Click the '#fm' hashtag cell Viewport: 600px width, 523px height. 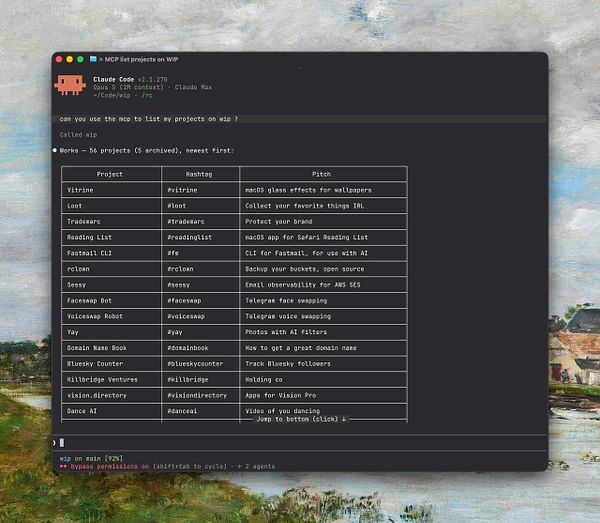tap(173, 253)
